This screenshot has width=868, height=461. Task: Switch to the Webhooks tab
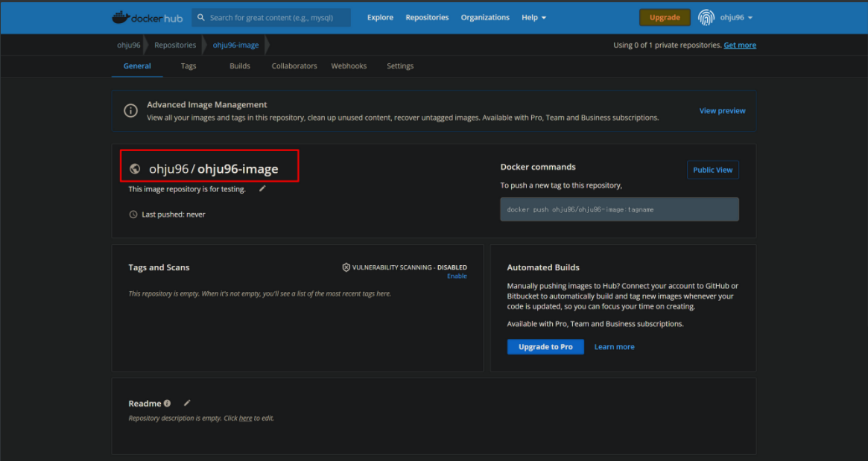tap(349, 66)
